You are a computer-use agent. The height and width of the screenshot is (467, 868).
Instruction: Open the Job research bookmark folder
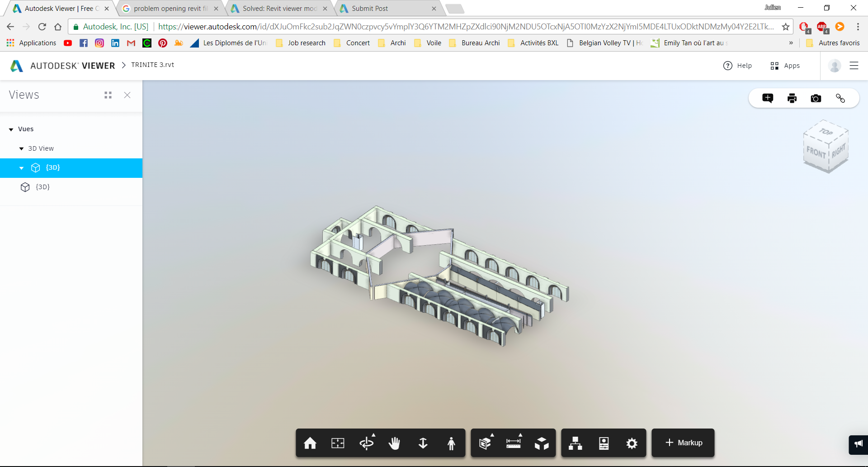coord(301,43)
